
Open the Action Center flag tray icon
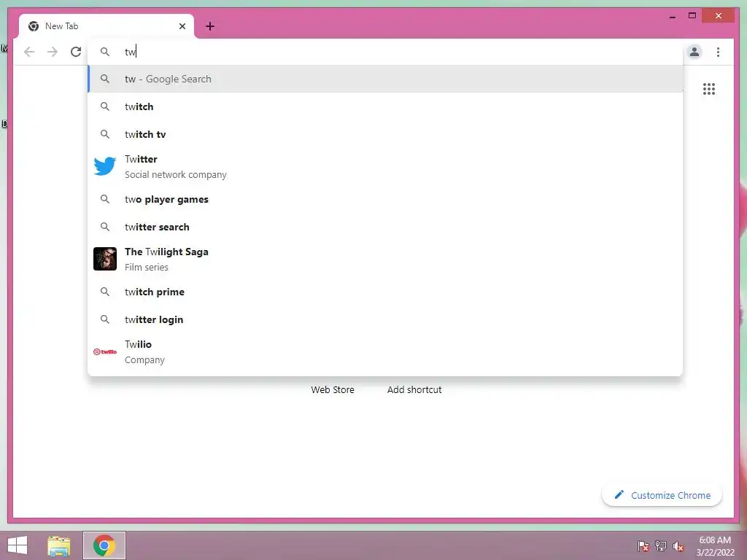(643, 545)
